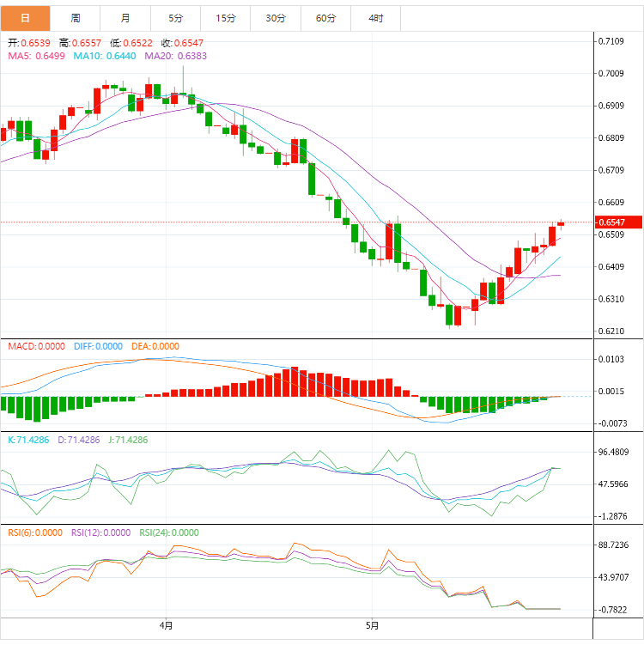This screenshot has height=645, width=644.
Task: Click the 低:0.6522 low price text
Action: coord(131,43)
